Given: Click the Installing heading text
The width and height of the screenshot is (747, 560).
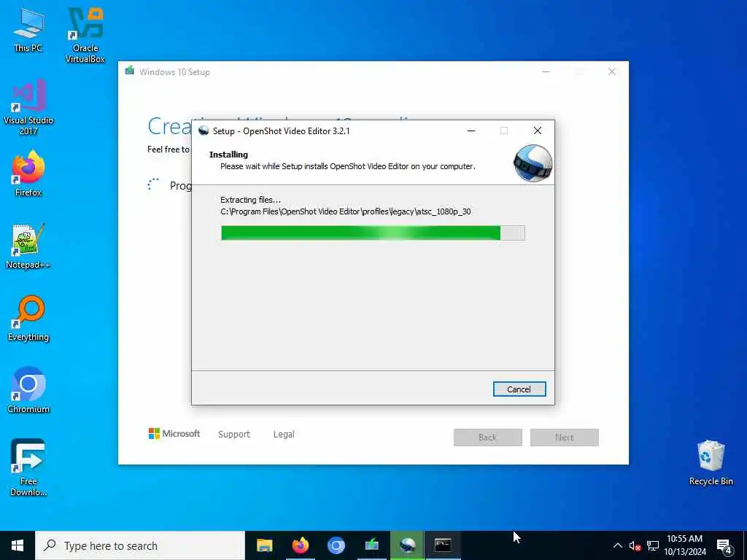Looking at the screenshot, I should (228, 155).
